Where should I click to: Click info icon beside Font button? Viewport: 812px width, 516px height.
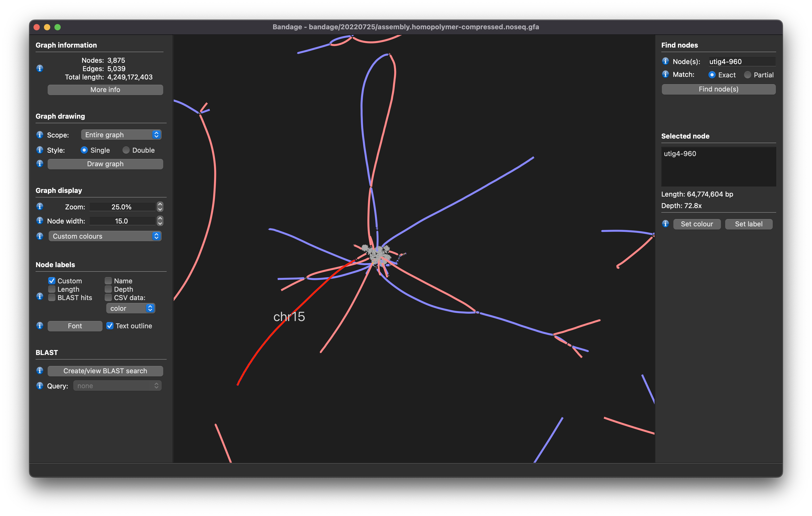click(40, 326)
